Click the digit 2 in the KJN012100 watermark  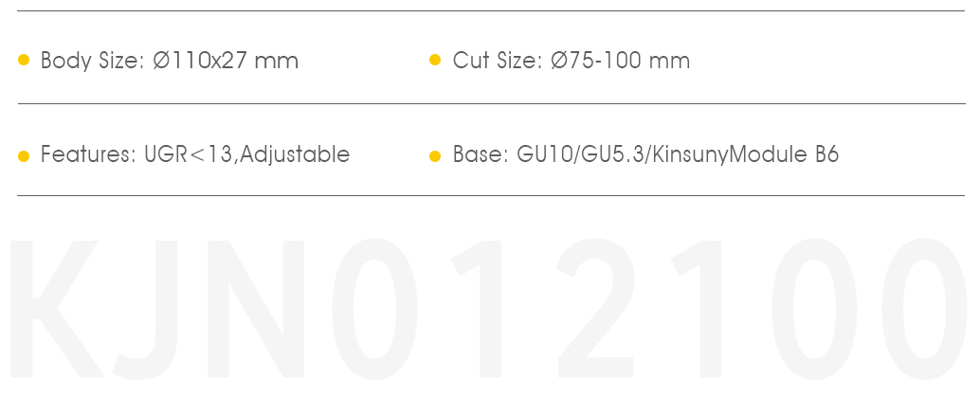(x=595, y=308)
